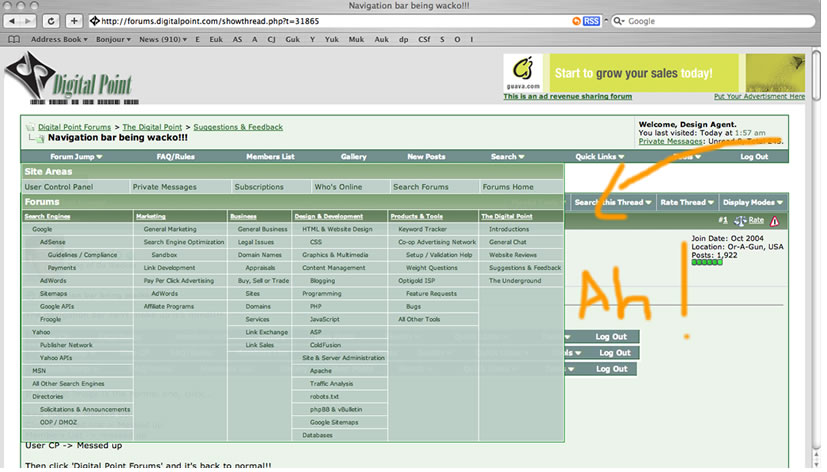Open Gallery in navigation bar
Image resolution: width=827 pixels, height=472 pixels.
coord(353,157)
